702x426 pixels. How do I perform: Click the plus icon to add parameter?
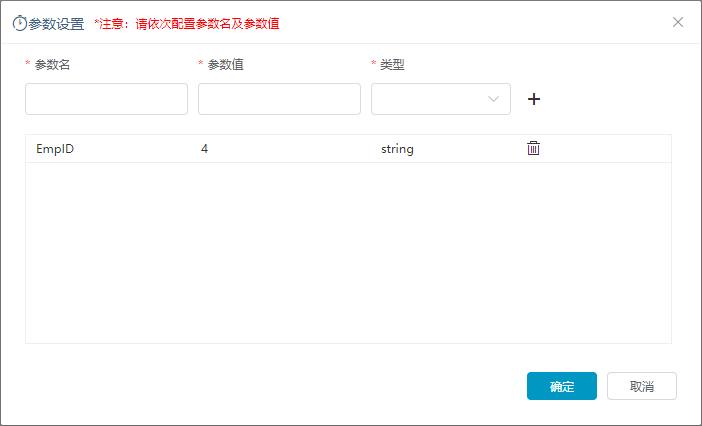534,99
